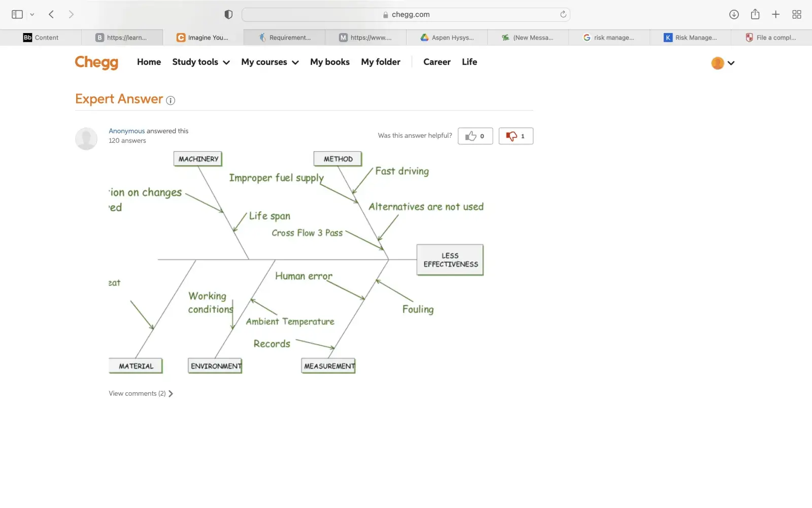Open the Safari downloads icon

pos(734,14)
